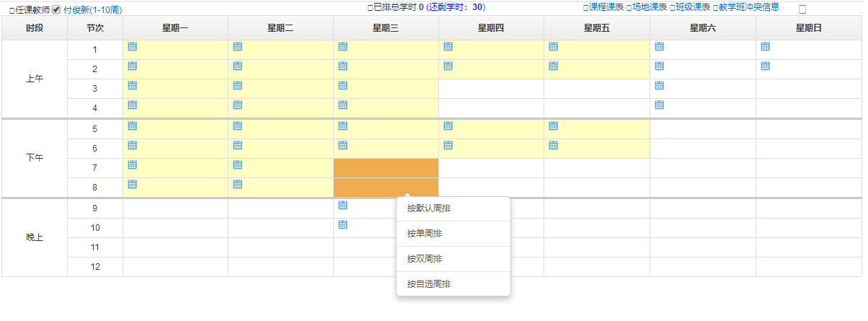Open the 场地课表 link
The height and width of the screenshot is (321, 868).
(649, 7)
